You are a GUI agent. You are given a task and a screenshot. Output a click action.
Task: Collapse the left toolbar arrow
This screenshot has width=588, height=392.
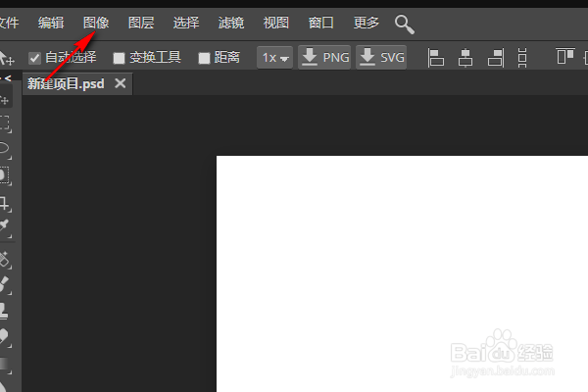click(7, 78)
